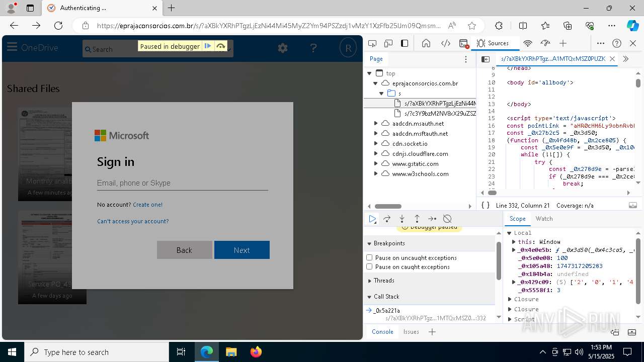Open browser extensions puzzle icon

coord(499,26)
